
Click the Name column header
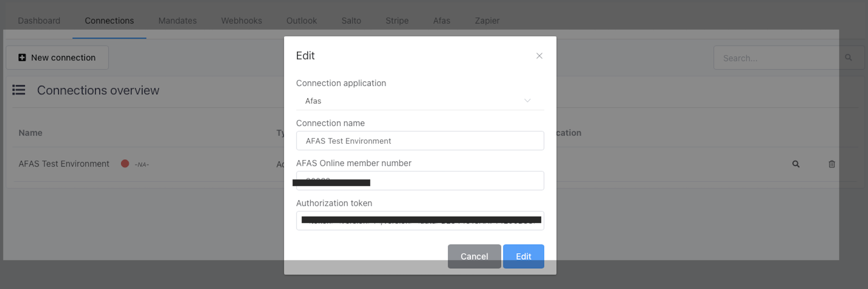[30, 133]
